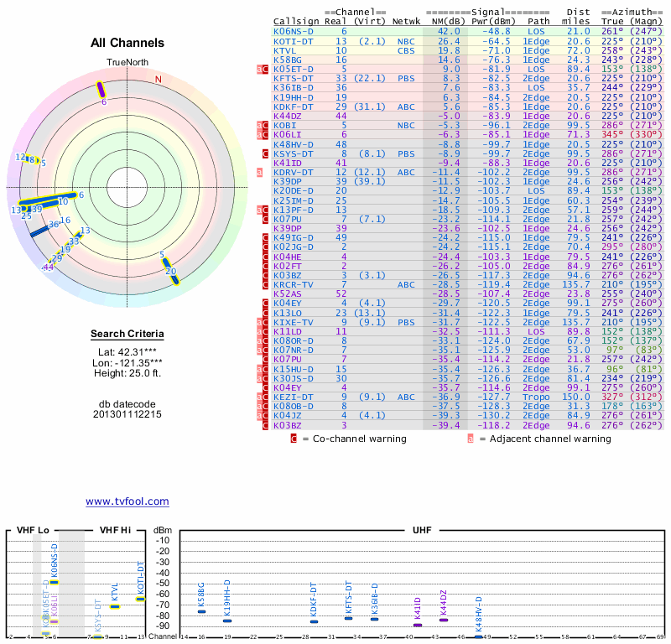Click the adjacent channel warning icon beside KDRV-DT

pyautogui.click(x=261, y=172)
